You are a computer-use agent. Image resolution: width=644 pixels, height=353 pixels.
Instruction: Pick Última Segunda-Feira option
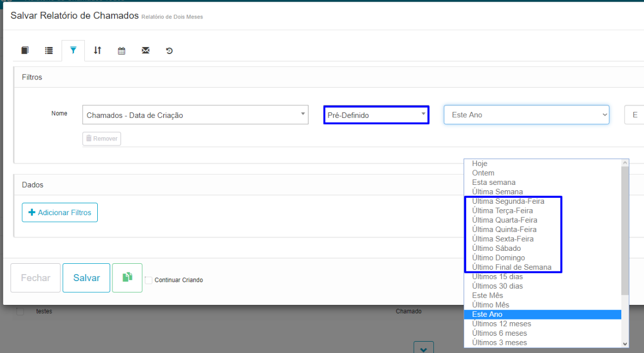click(x=508, y=201)
